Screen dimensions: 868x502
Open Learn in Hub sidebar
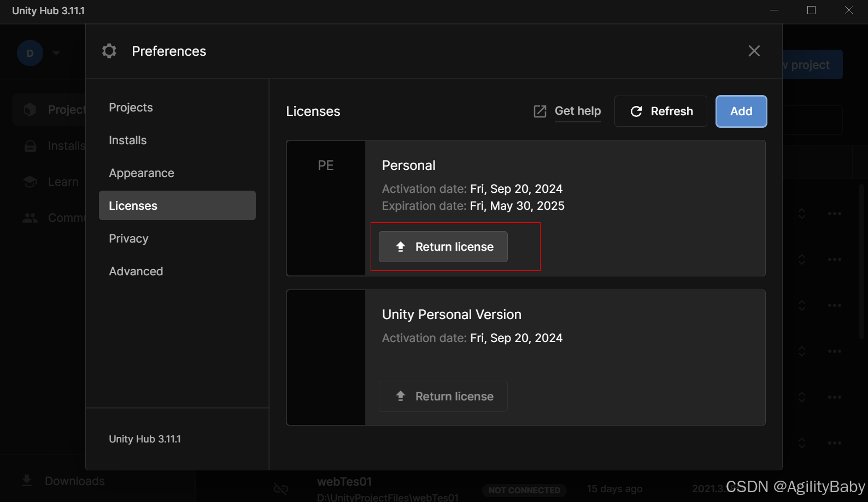49,182
